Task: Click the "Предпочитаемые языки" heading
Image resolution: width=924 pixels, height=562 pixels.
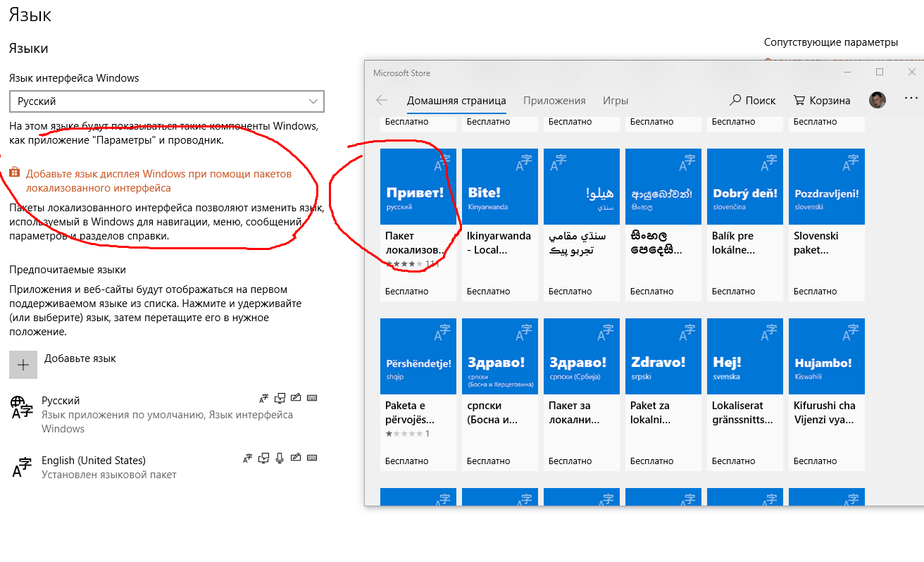Action: click(68, 270)
